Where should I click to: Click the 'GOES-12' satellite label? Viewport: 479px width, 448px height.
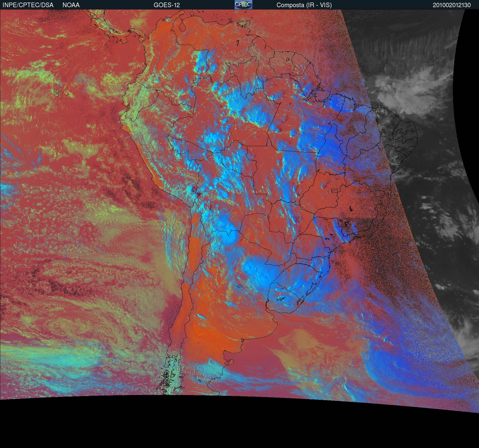tap(167, 5)
